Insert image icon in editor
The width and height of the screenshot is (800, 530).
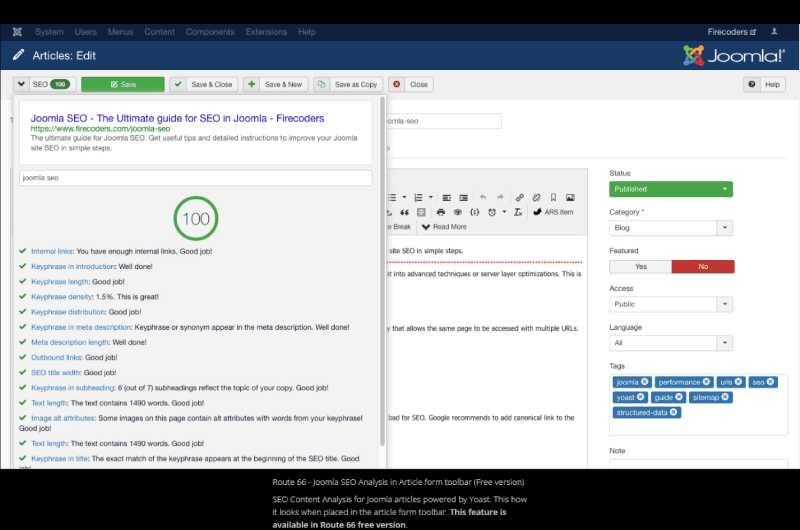pos(570,197)
